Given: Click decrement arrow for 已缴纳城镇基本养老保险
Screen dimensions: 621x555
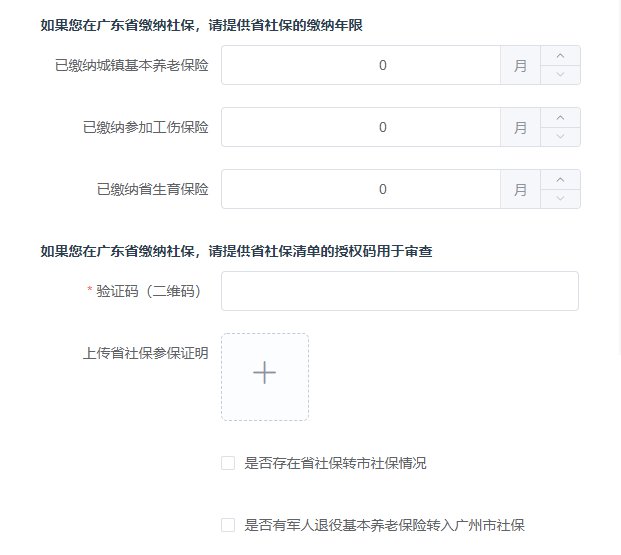Looking at the screenshot, I should click(x=560, y=75).
